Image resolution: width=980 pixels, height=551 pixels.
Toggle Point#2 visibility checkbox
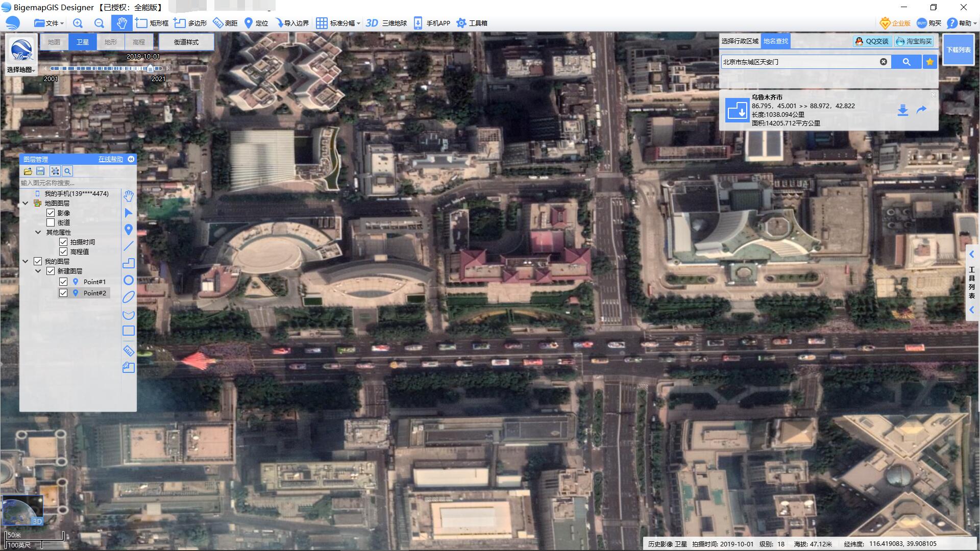(63, 293)
